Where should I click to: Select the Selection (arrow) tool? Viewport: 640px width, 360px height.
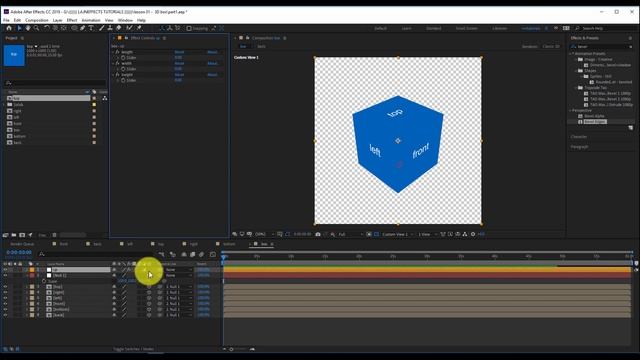point(19,28)
